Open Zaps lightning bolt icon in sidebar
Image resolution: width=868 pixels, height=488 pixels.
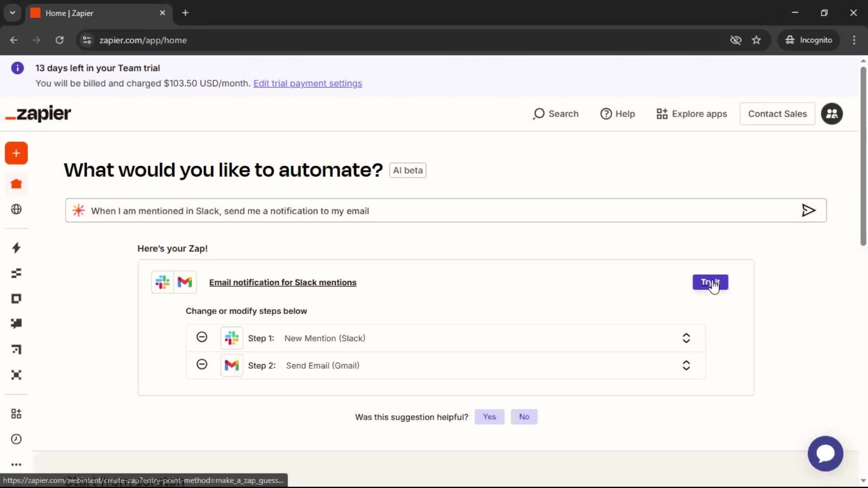pos(16,248)
